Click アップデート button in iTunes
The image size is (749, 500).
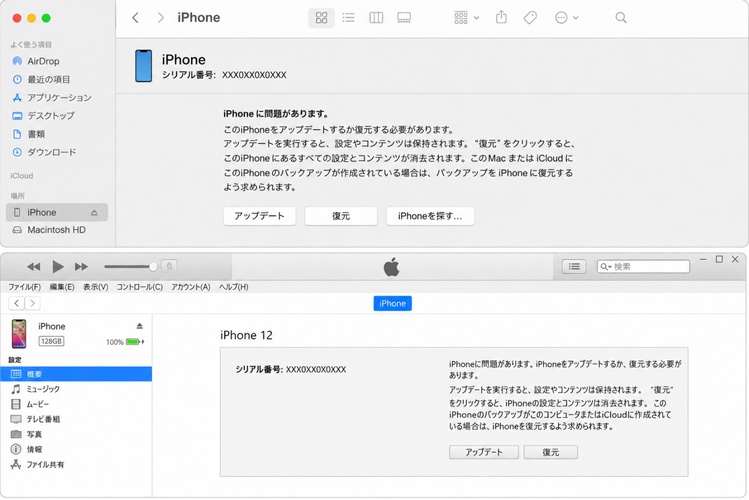484,452
